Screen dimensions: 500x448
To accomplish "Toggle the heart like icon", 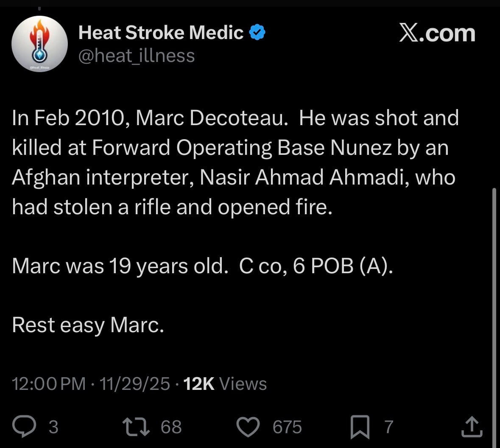I will click(248, 426).
